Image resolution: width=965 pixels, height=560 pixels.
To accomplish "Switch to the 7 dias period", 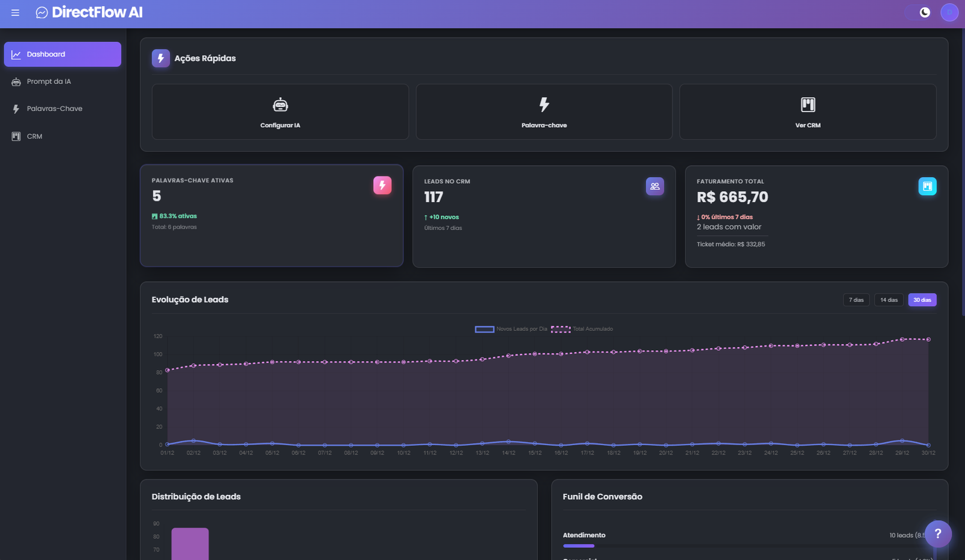I will tap(856, 300).
